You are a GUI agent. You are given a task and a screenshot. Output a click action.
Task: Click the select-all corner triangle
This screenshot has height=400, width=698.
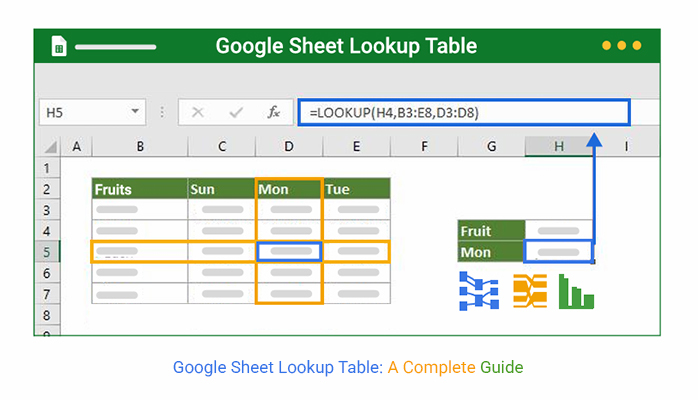tap(50, 146)
